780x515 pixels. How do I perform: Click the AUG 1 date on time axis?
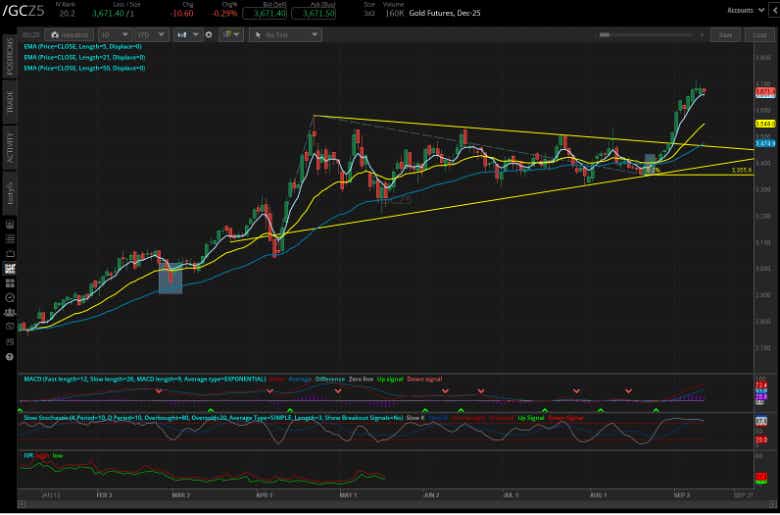[597, 495]
